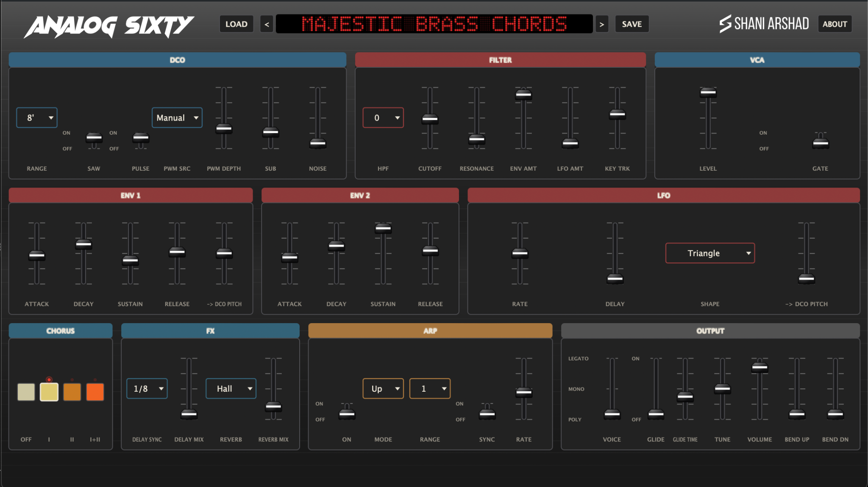Open the ARP Mode Up dropdown
This screenshot has height=487, width=868.
[383, 389]
